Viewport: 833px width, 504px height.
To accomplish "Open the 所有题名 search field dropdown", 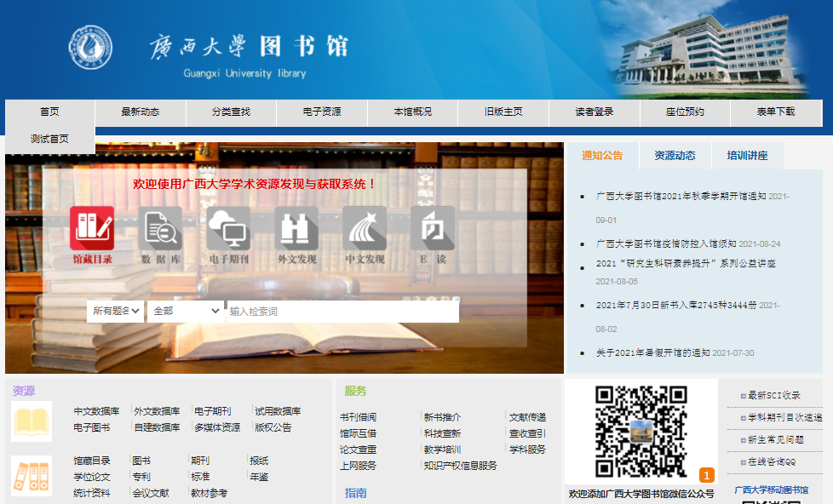I will click(116, 312).
